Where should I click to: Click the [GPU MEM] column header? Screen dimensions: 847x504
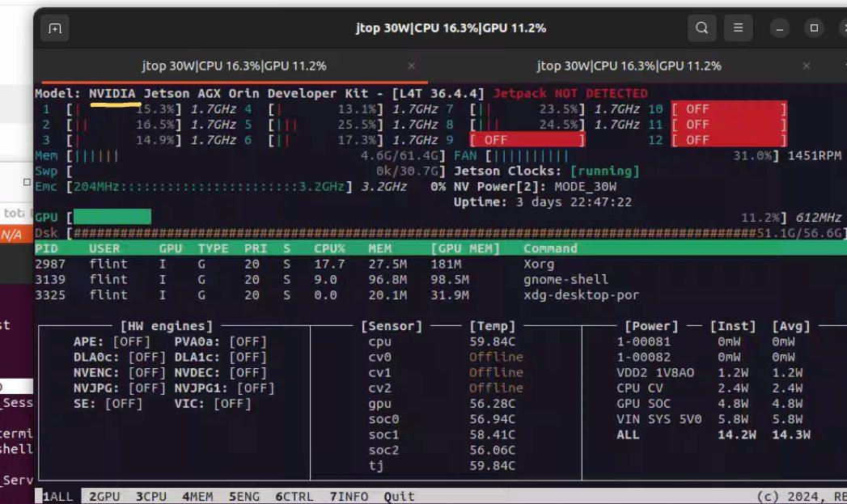pos(465,248)
